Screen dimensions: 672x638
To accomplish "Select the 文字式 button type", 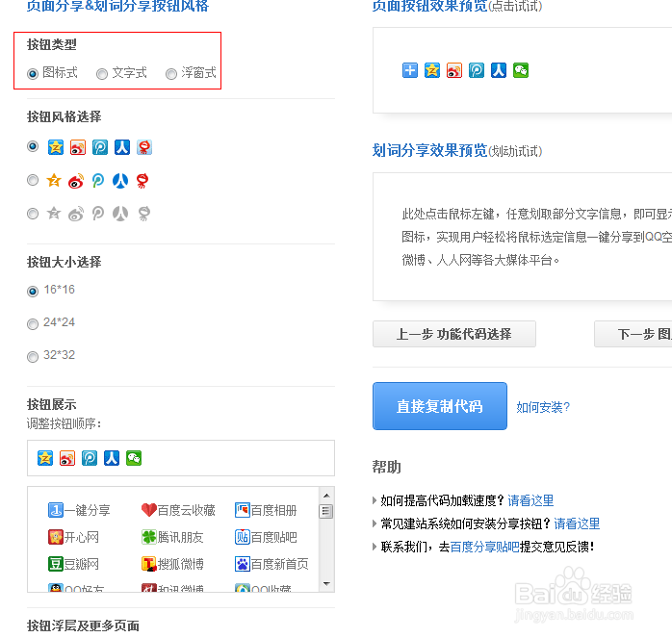I will click(x=102, y=74).
